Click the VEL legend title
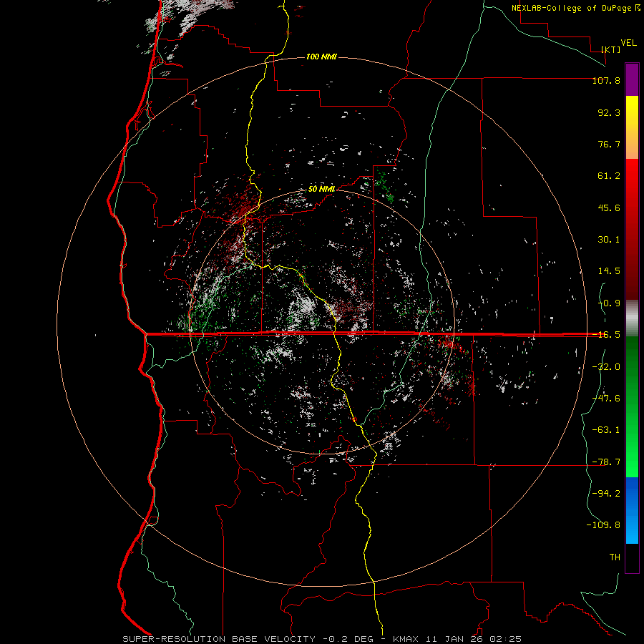The height and width of the screenshot is (644, 644). [628, 43]
